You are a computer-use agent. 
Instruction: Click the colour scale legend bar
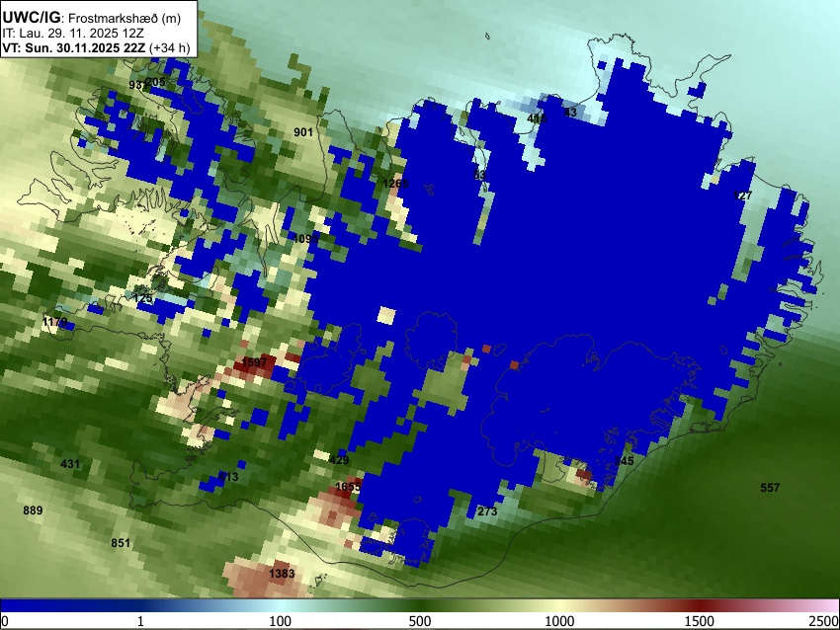coord(420,605)
